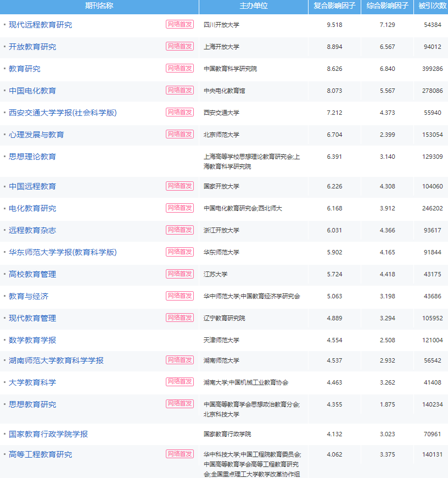
Task: Select citation count 278086
Action: 433,91
